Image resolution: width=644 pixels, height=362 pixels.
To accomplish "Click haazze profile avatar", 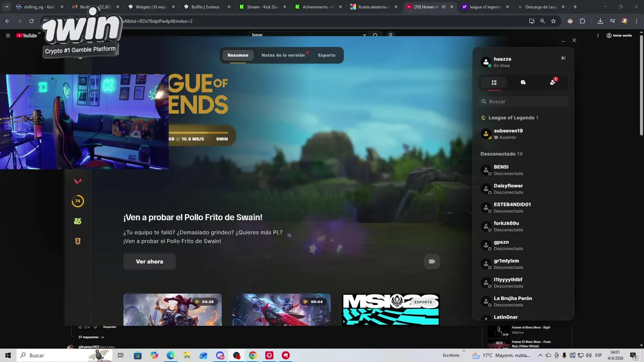I will pyautogui.click(x=486, y=62).
